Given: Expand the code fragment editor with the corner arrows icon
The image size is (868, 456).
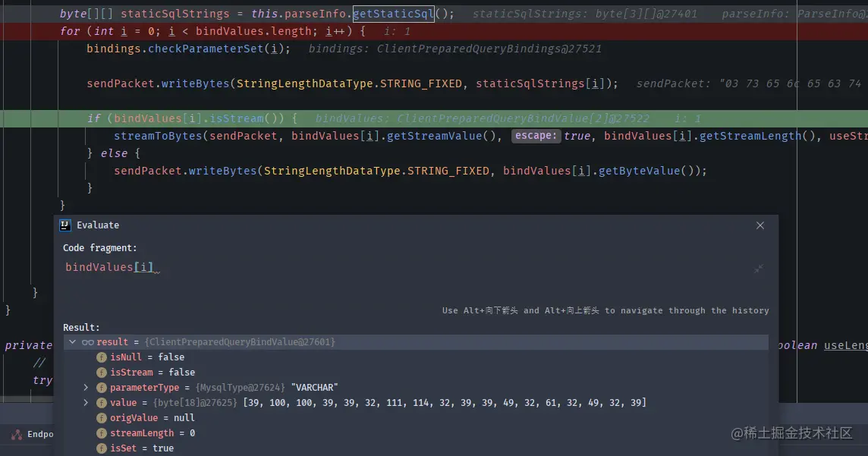Looking at the screenshot, I should (759, 269).
